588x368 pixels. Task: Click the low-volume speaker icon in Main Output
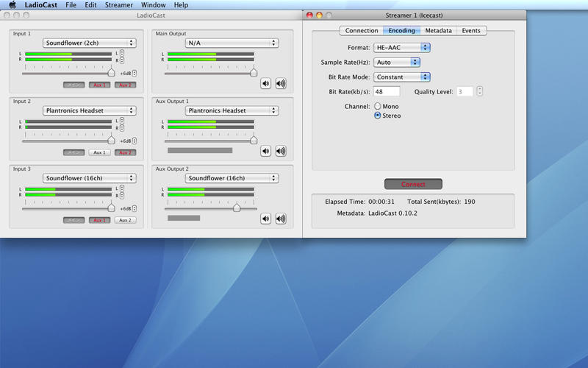(x=265, y=83)
